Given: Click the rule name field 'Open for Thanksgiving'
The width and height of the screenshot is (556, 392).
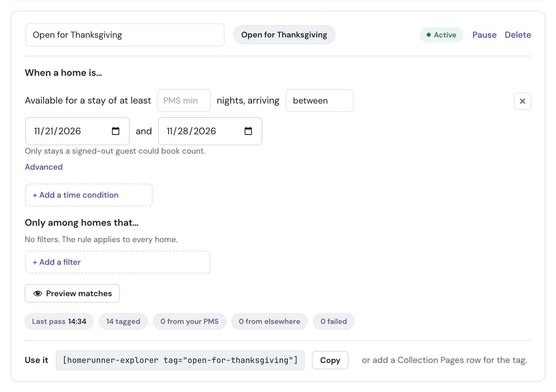Looking at the screenshot, I should 125,35.
